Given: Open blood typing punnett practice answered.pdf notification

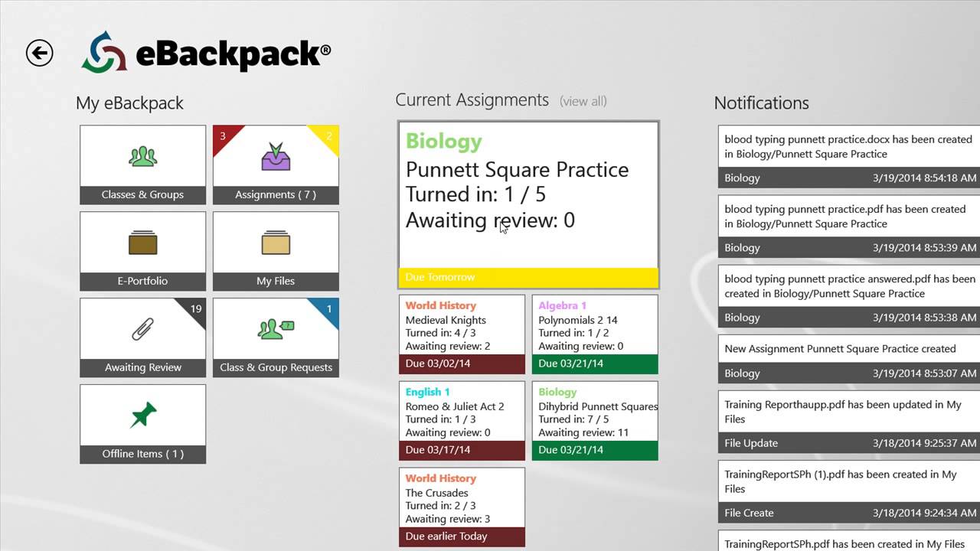Looking at the screenshot, I should (849, 296).
